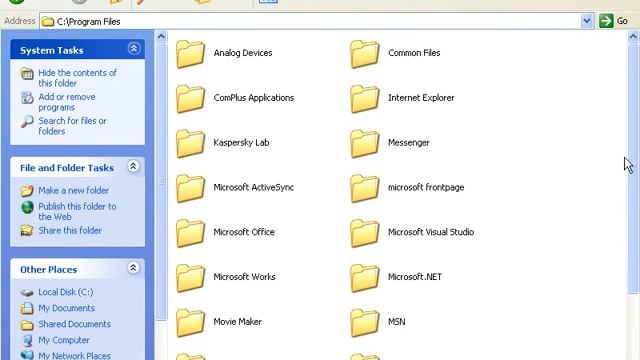The height and width of the screenshot is (360, 640).
Task: Select the Microsoft Works name label
Action: pos(244,277)
